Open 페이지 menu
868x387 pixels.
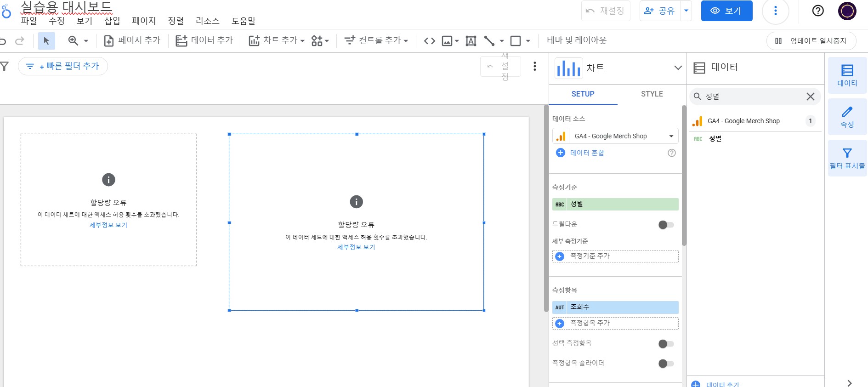[144, 21]
